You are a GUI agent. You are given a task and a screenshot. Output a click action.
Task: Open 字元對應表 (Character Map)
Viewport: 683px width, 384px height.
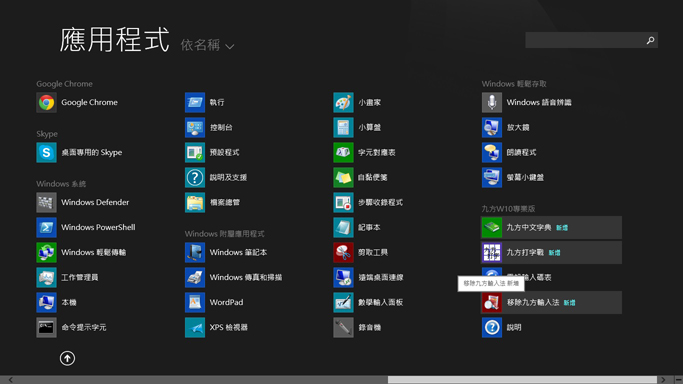click(365, 152)
